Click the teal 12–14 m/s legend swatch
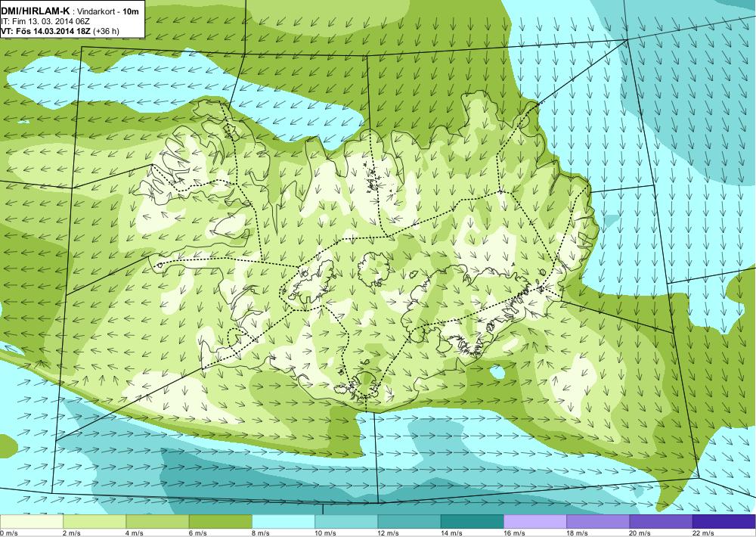Screen dimensions: 756x537 point(409,522)
